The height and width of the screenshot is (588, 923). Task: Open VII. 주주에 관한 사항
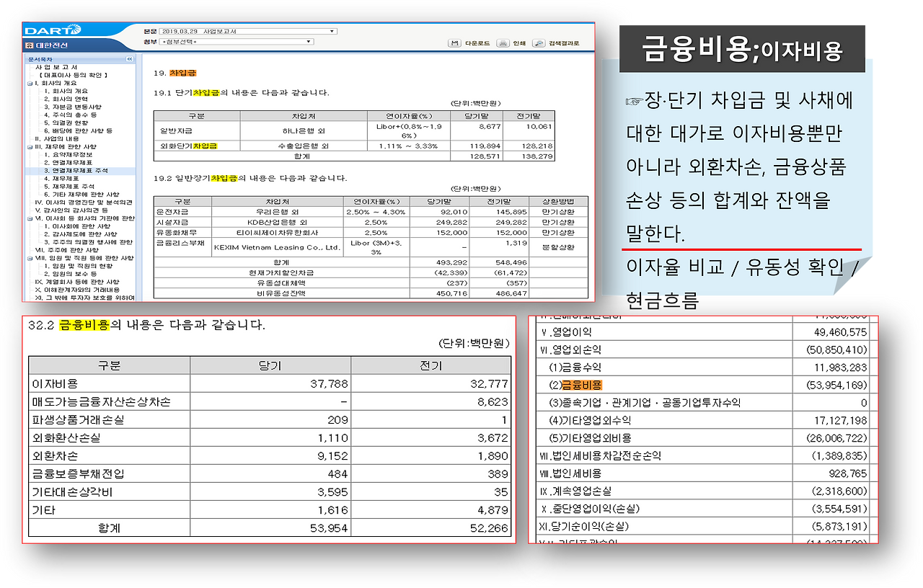pos(66,250)
